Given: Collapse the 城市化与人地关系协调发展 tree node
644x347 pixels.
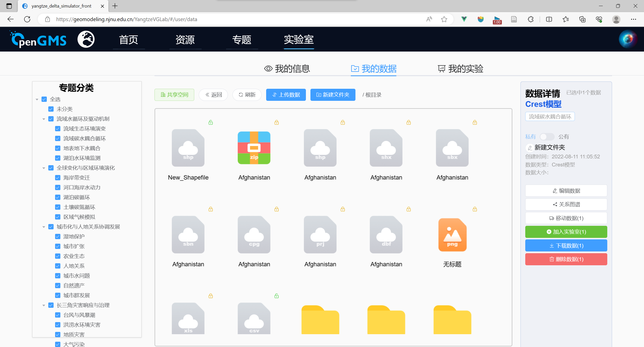Looking at the screenshot, I should tap(44, 227).
